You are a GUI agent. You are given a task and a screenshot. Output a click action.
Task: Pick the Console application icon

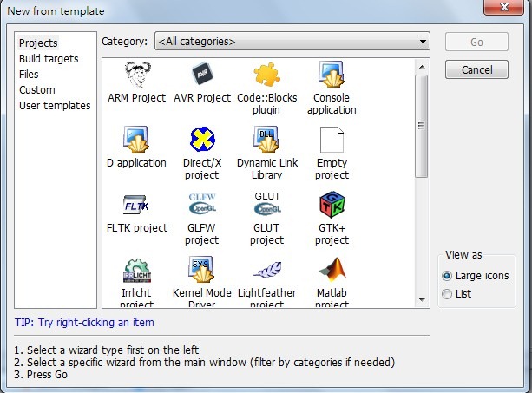click(x=332, y=75)
